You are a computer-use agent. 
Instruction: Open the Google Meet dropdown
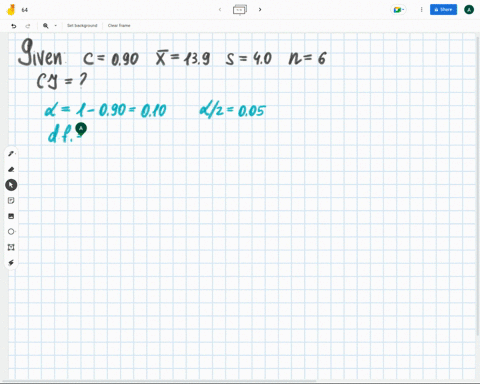coord(398,10)
